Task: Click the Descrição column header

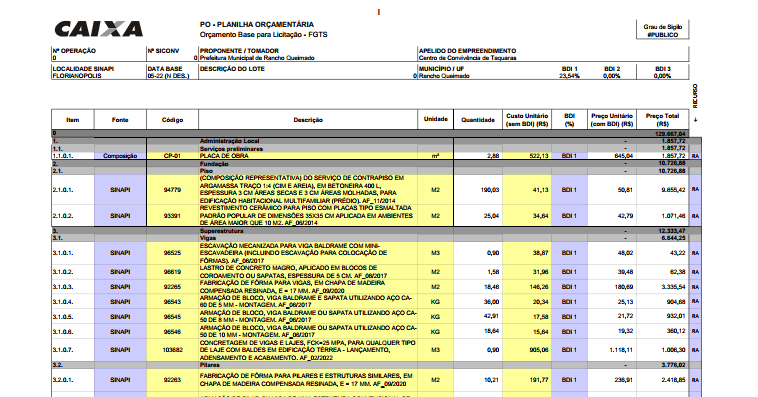Action: click(308, 120)
